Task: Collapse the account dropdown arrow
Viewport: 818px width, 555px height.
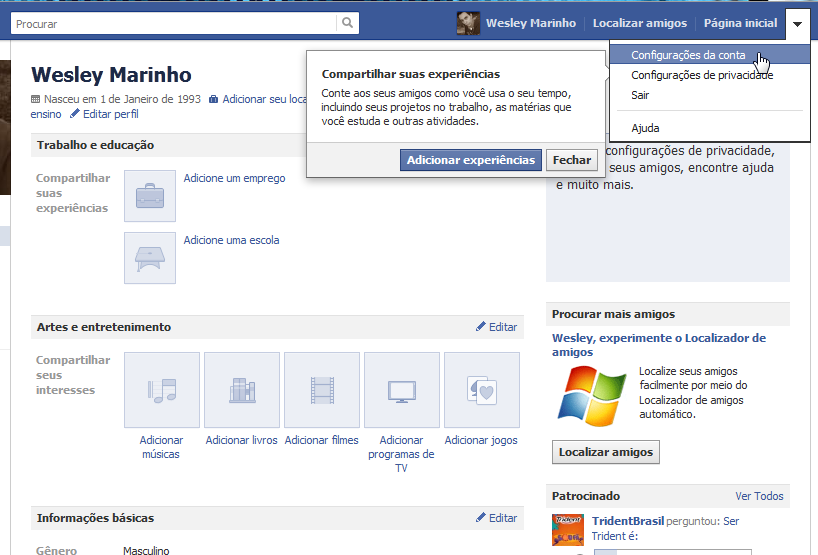Action: point(797,23)
